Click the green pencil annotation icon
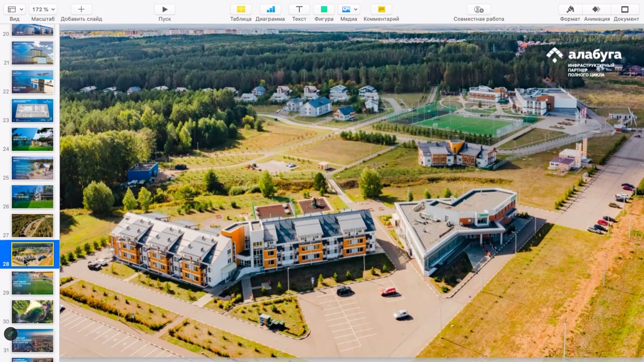Viewport: 644px width, 362px height. tap(11, 334)
